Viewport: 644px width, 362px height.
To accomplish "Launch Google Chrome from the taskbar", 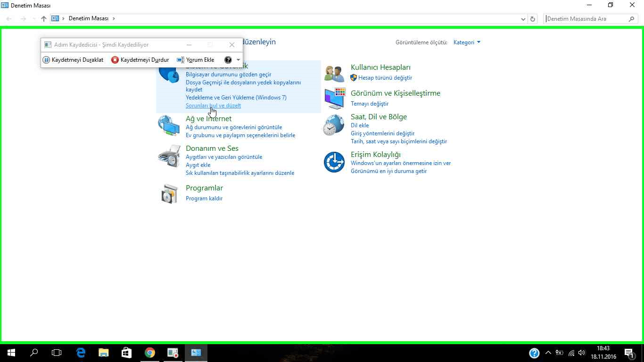I will point(149,353).
